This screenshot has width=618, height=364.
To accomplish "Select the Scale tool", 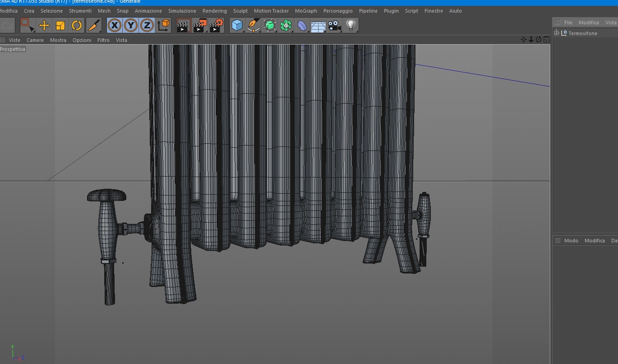I will (x=60, y=25).
